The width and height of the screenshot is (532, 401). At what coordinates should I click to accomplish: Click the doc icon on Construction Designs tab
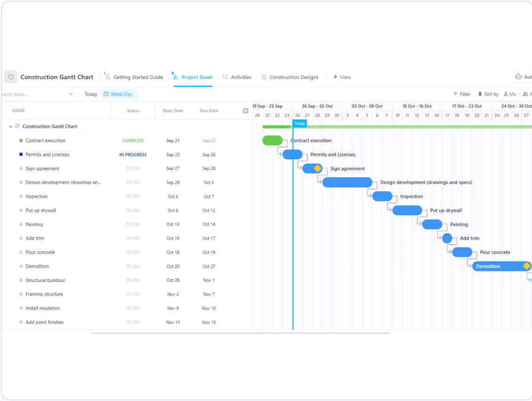coord(264,77)
